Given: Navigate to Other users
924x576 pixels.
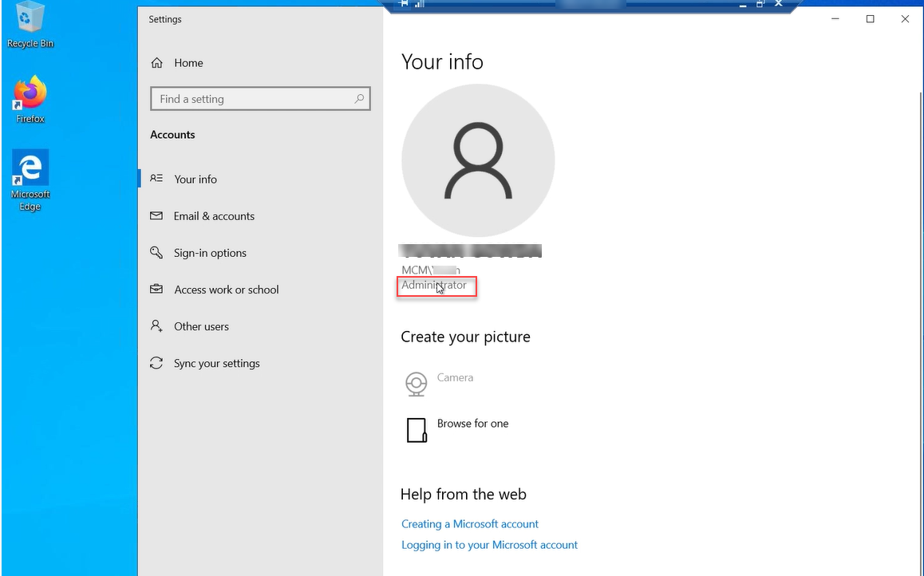Looking at the screenshot, I should 201,326.
